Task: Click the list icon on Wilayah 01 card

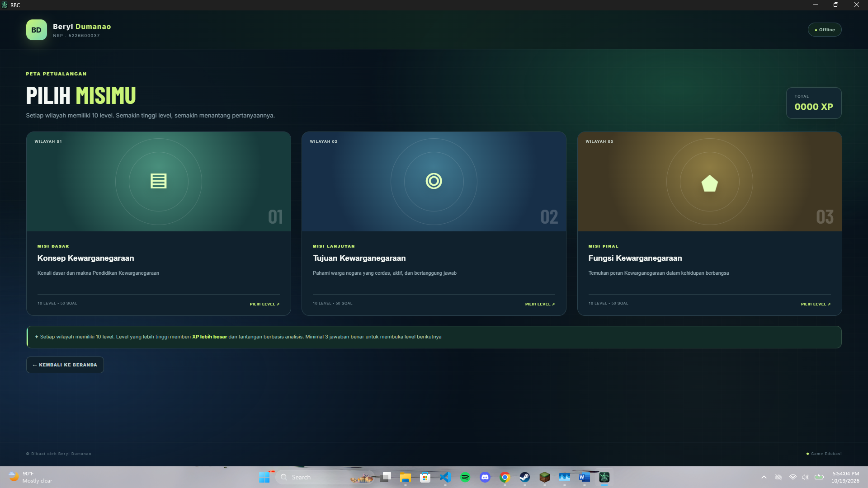Action: 159,181
